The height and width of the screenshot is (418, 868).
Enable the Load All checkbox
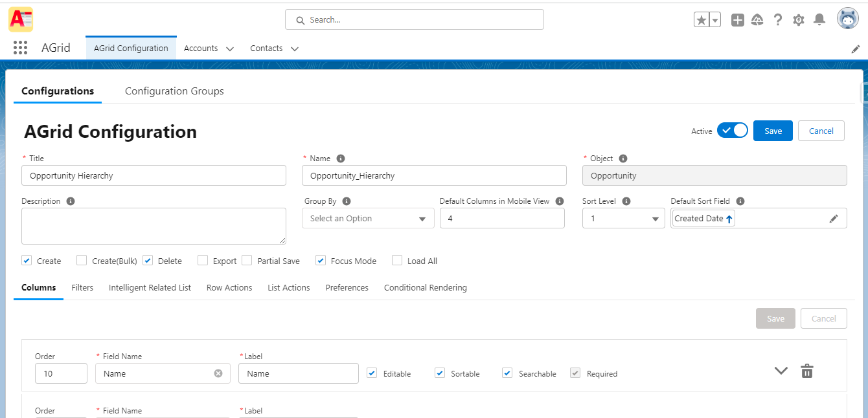[397, 260]
